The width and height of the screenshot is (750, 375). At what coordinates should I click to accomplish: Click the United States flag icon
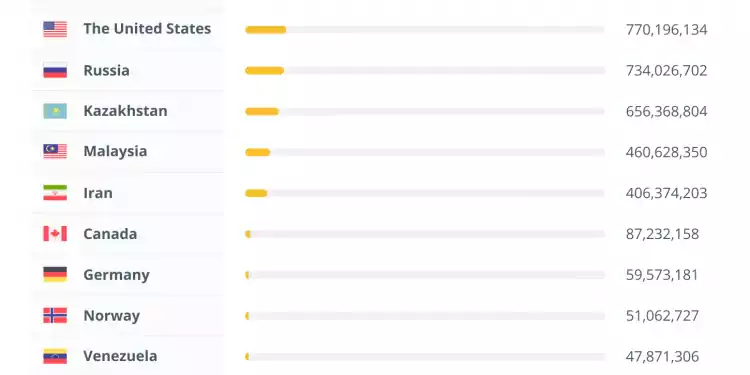(x=55, y=29)
